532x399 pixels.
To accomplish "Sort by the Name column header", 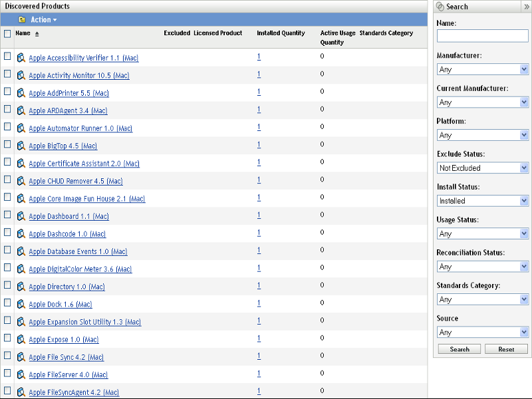I will click(23, 33).
